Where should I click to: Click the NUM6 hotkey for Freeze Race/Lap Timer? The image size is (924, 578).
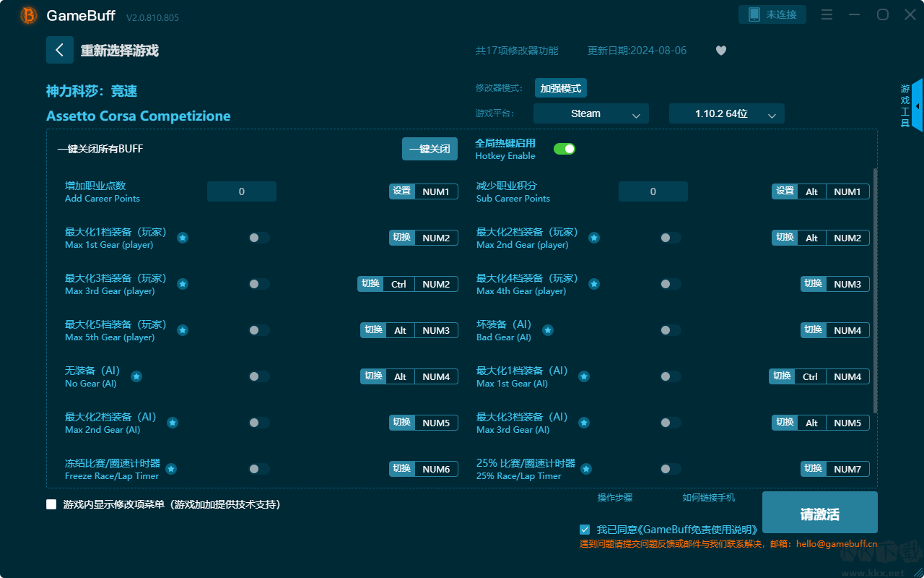pos(436,469)
